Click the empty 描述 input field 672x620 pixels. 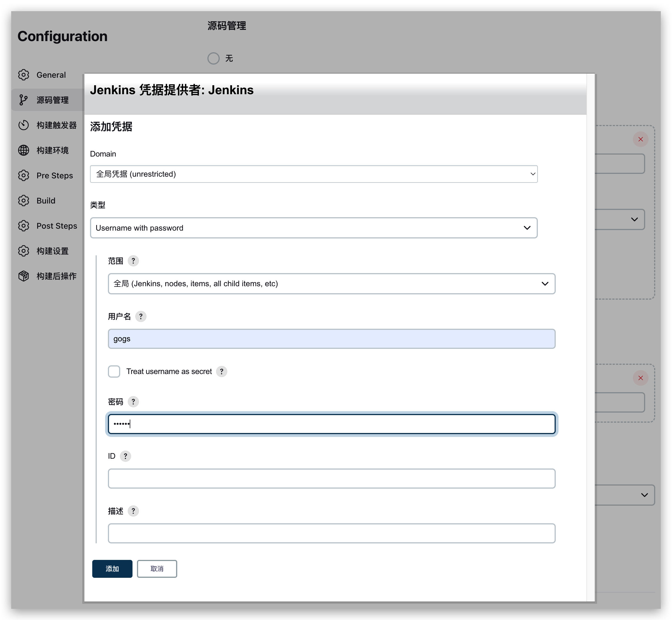click(x=332, y=533)
